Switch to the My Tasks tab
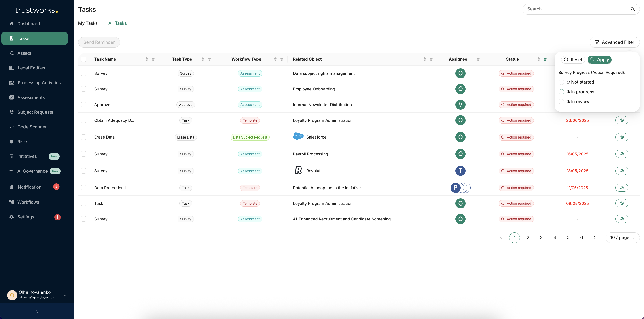The width and height of the screenshot is (644, 319). pos(88,23)
